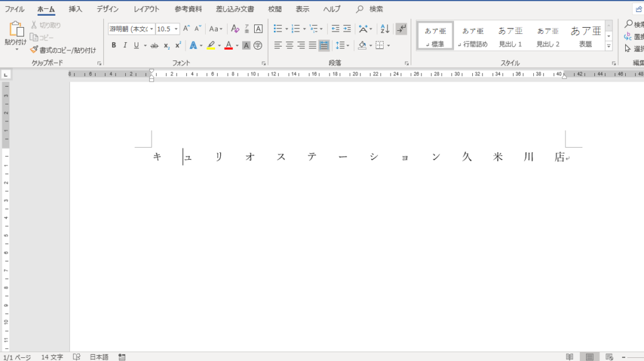The height and width of the screenshot is (361, 644).
Task: Toggle subscript (x₂)
Action: pyautogui.click(x=166, y=45)
